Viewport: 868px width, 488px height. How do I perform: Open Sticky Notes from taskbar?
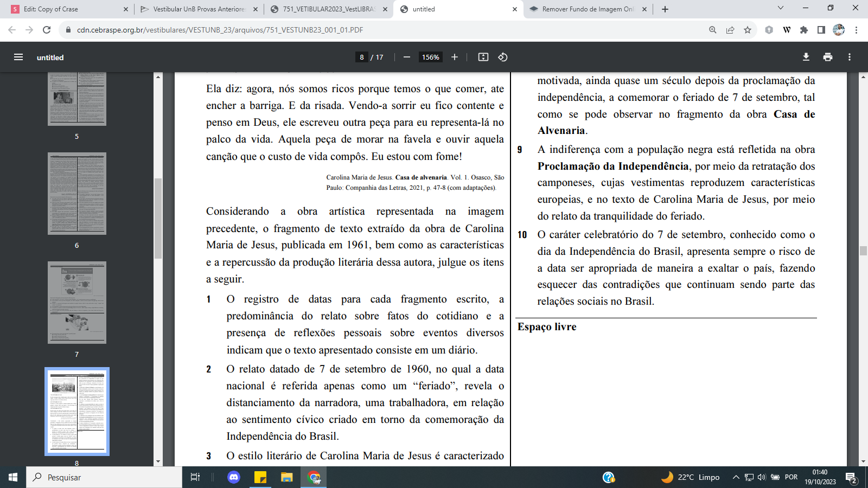coord(260,477)
